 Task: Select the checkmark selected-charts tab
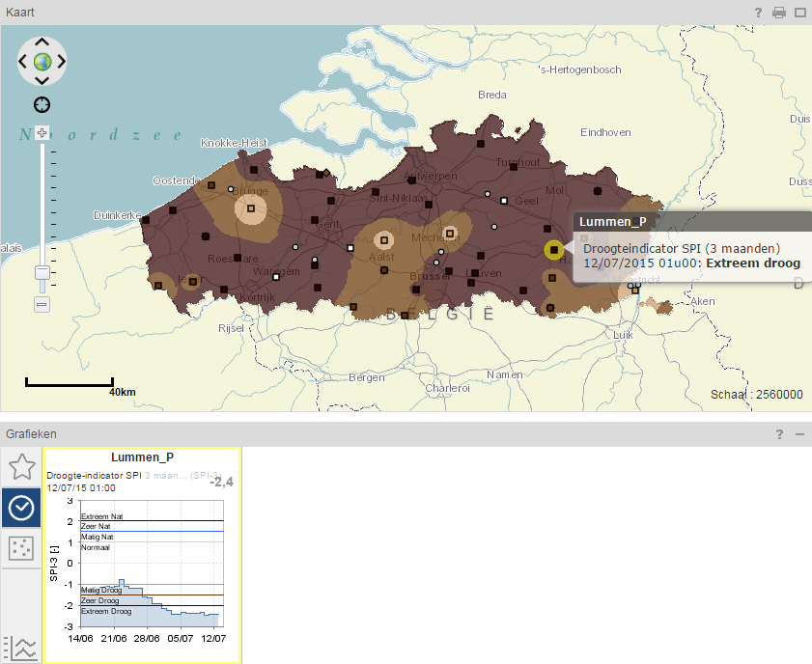tap(21, 508)
